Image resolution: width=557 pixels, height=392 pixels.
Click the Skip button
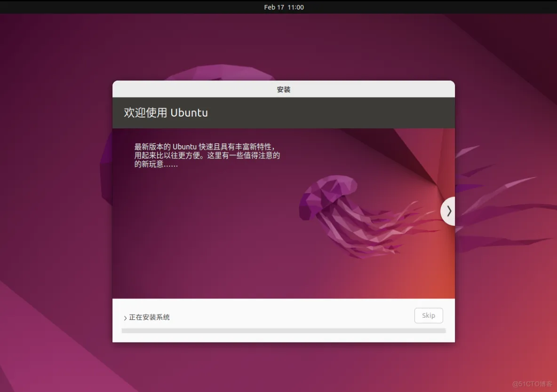coord(429,316)
